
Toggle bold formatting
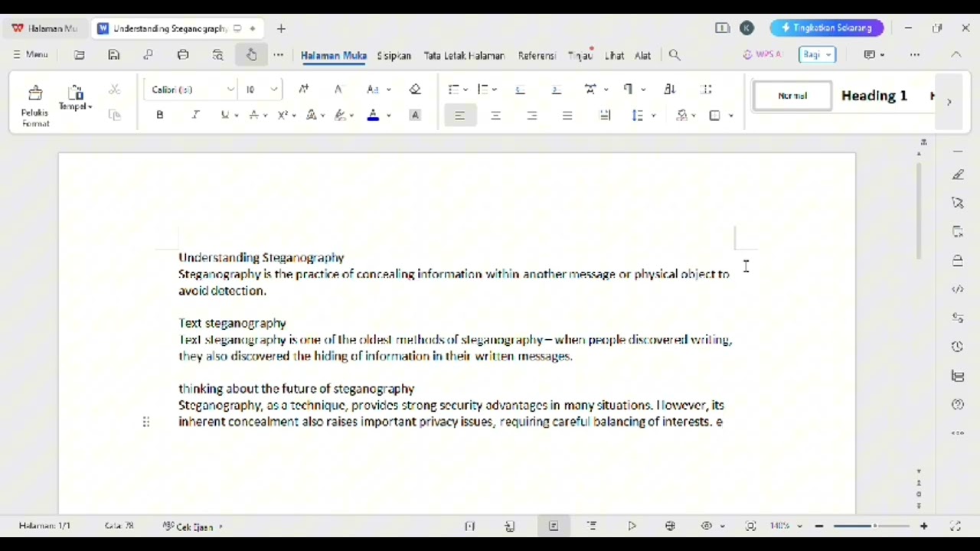click(160, 115)
